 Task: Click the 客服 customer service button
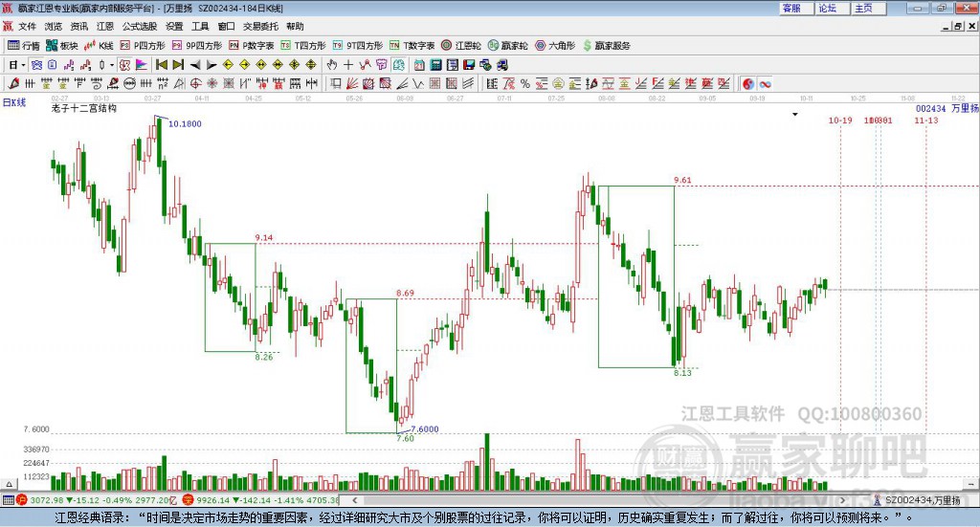pos(796,8)
